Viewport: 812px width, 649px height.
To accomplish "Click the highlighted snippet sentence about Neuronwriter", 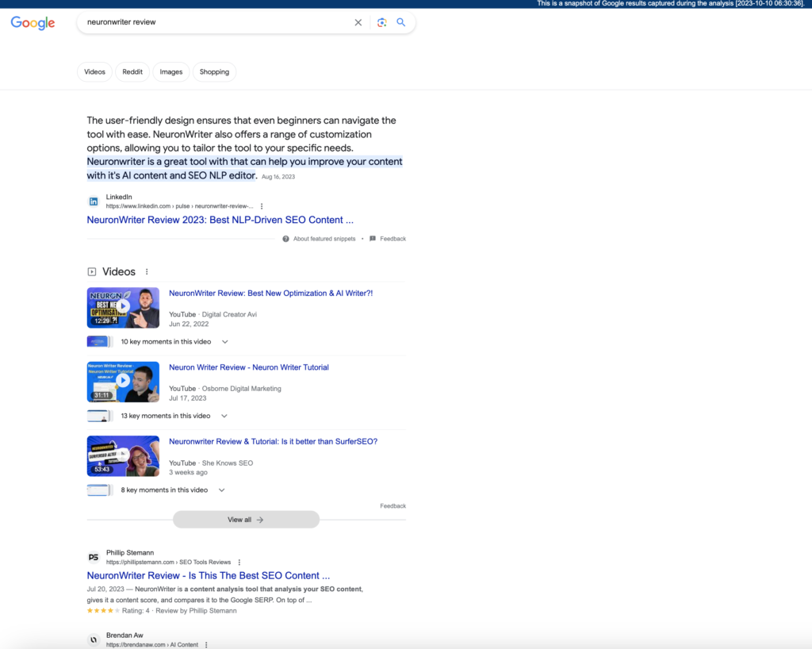I will tap(244, 168).
